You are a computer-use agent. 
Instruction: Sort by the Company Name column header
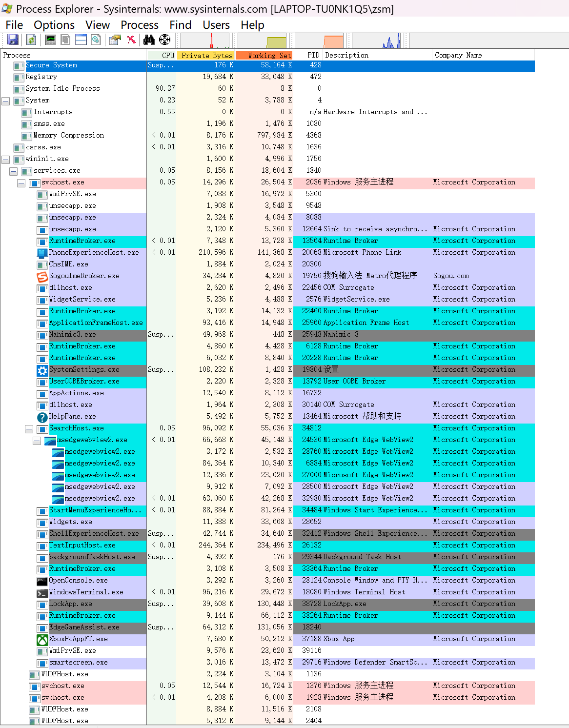tap(483, 55)
